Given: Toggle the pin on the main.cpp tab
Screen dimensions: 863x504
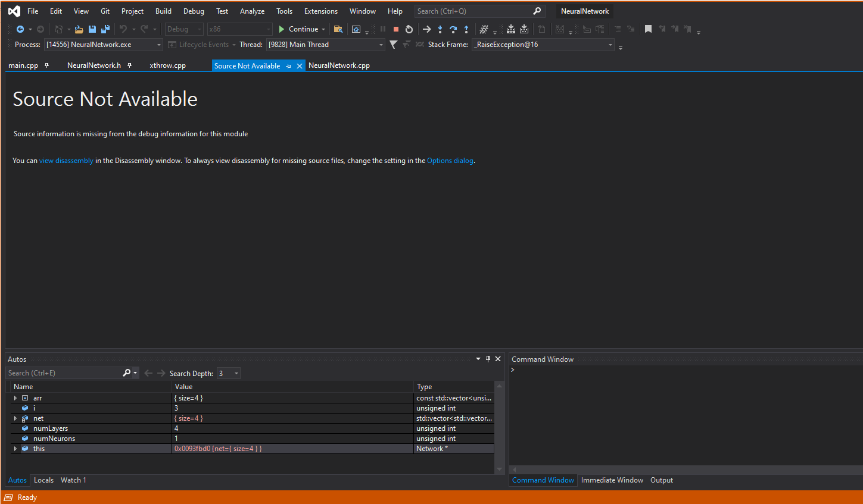Looking at the screenshot, I should tap(47, 65).
